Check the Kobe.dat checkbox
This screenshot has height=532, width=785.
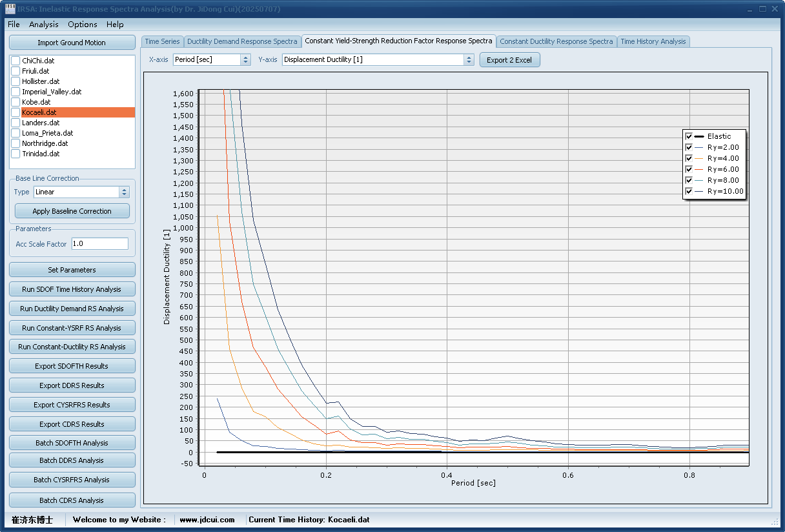15,102
